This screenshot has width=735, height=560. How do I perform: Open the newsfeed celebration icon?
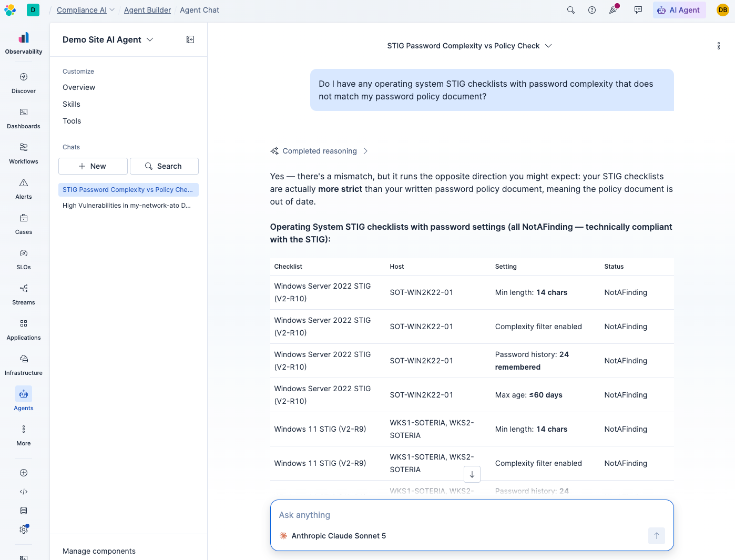pos(614,10)
